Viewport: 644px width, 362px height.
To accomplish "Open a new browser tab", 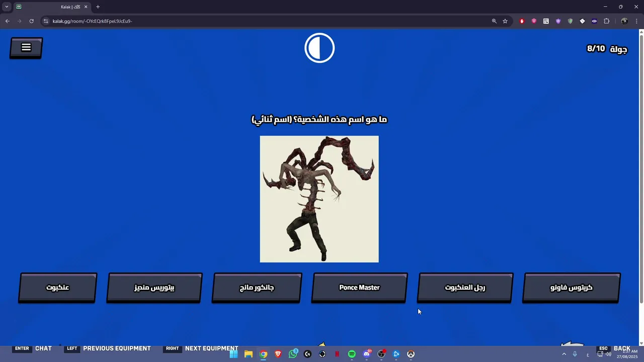I will [98, 7].
